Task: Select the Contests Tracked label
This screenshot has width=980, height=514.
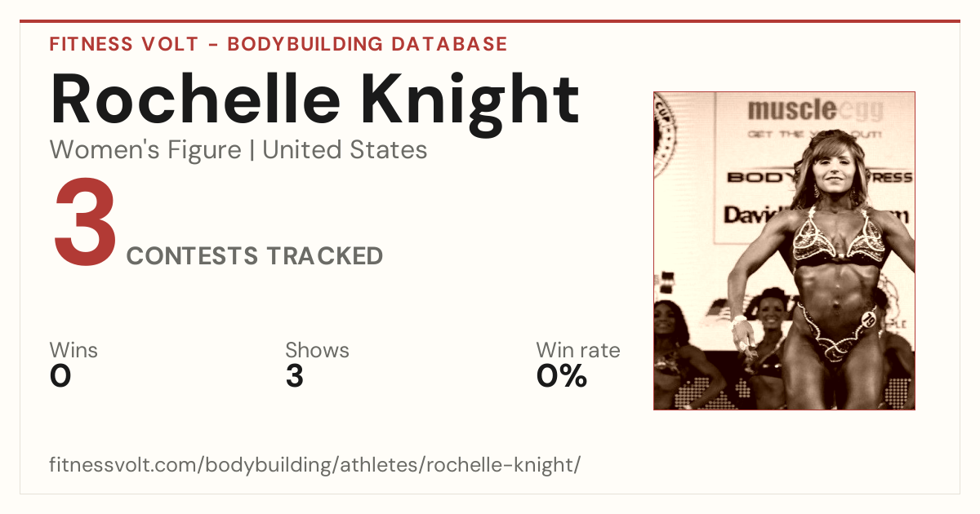Action: tap(255, 256)
